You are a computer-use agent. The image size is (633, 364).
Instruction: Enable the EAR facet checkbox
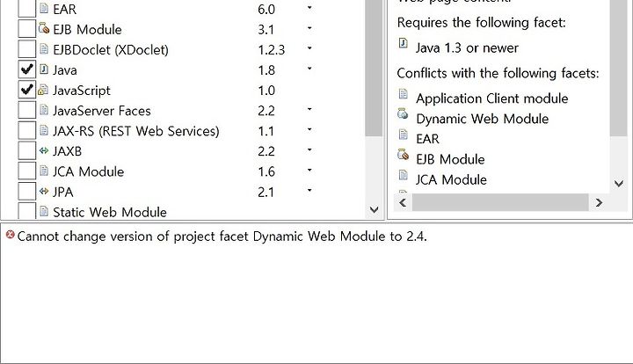click(27, 9)
